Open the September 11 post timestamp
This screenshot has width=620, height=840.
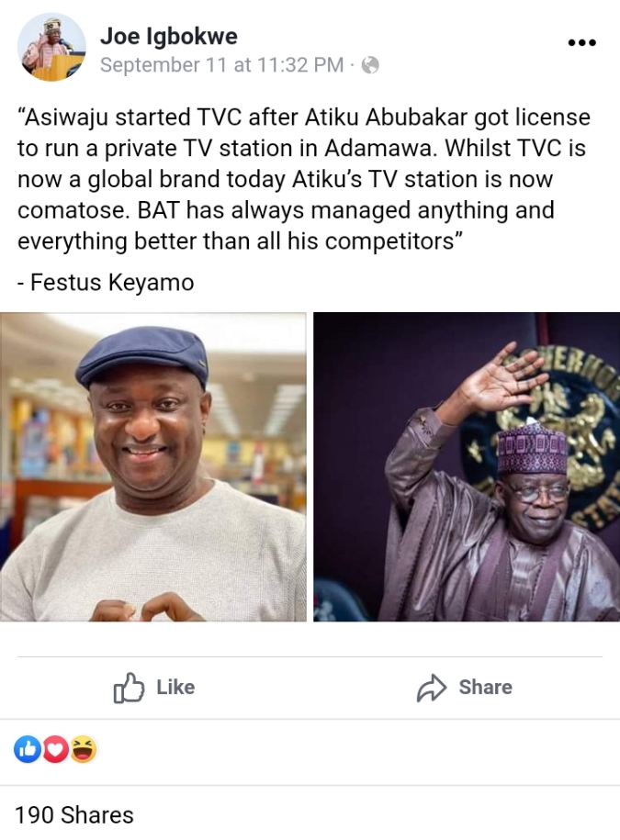[x=222, y=65]
